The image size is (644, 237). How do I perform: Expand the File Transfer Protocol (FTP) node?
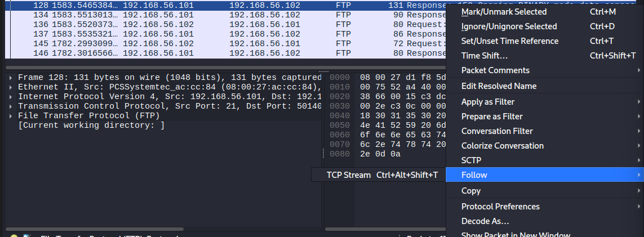[11, 115]
